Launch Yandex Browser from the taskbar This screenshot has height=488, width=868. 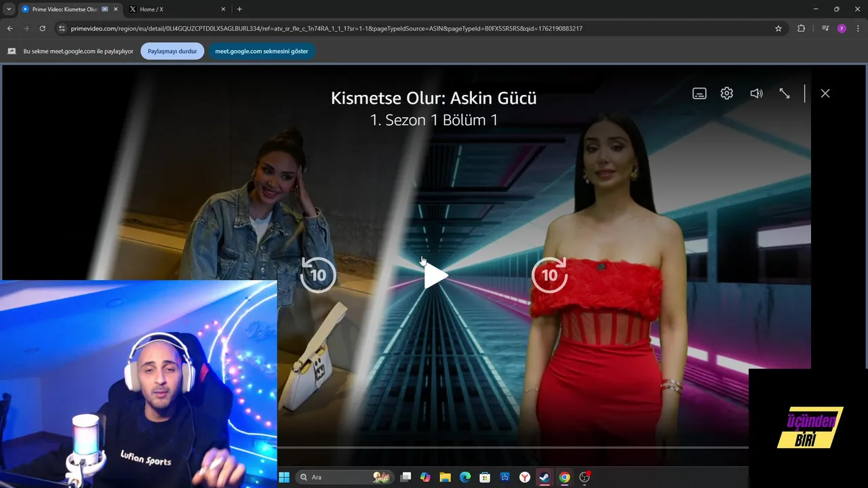coord(525,477)
